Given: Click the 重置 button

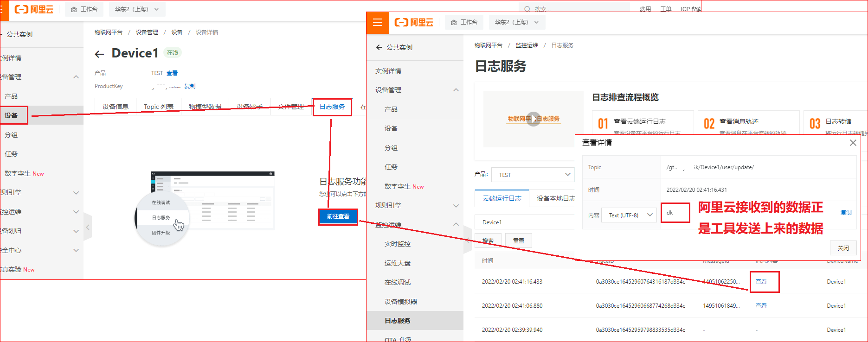Looking at the screenshot, I should coord(519,241).
